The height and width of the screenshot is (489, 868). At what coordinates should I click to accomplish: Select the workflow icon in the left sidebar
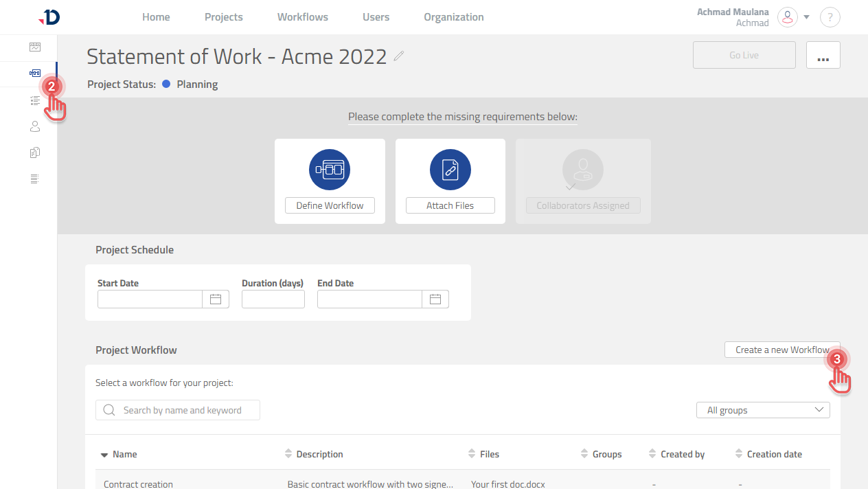pos(34,73)
